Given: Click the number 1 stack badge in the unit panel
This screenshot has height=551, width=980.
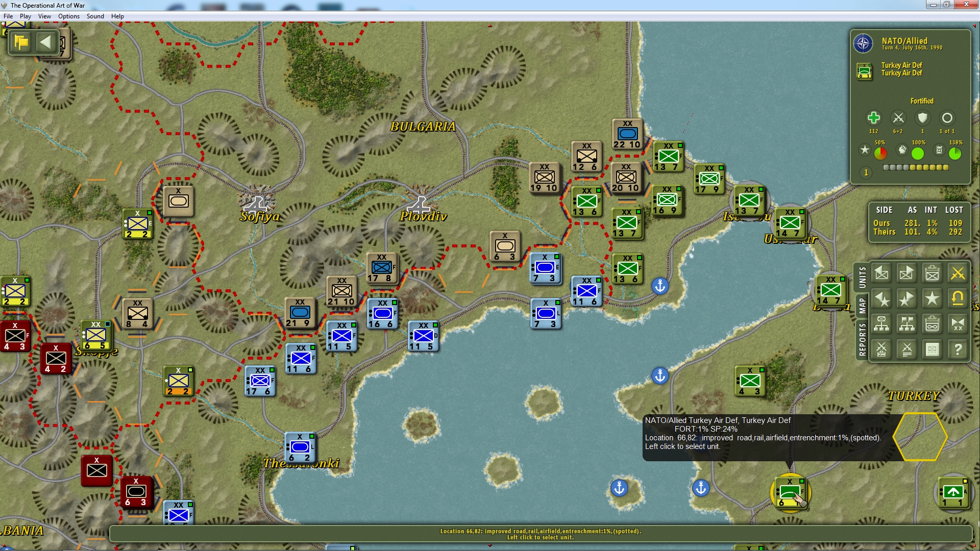Looking at the screenshot, I should [866, 172].
